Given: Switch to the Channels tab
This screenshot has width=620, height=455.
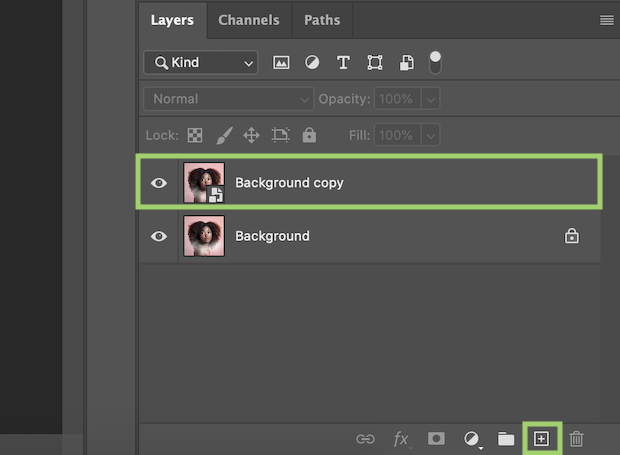Looking at the screenshot, I should tap(249, 20).
